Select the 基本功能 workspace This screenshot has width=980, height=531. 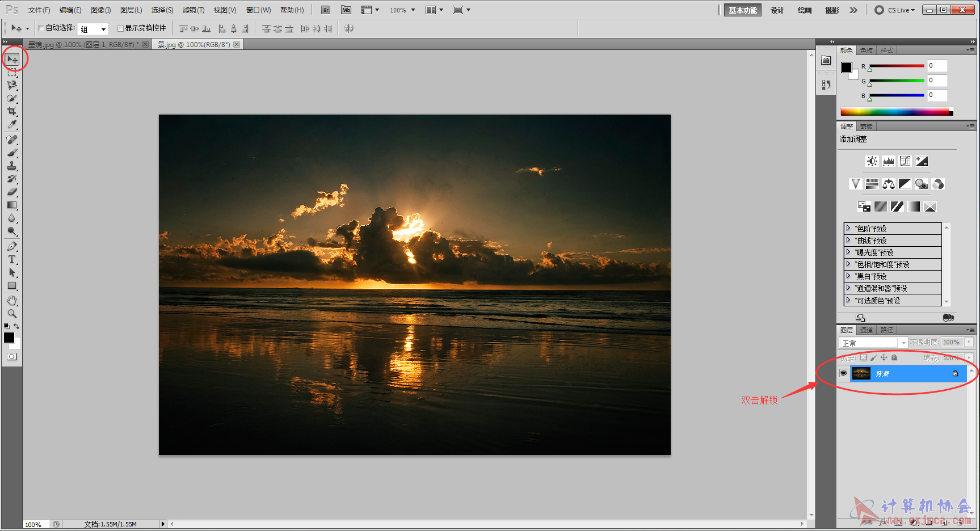(743, 10)
